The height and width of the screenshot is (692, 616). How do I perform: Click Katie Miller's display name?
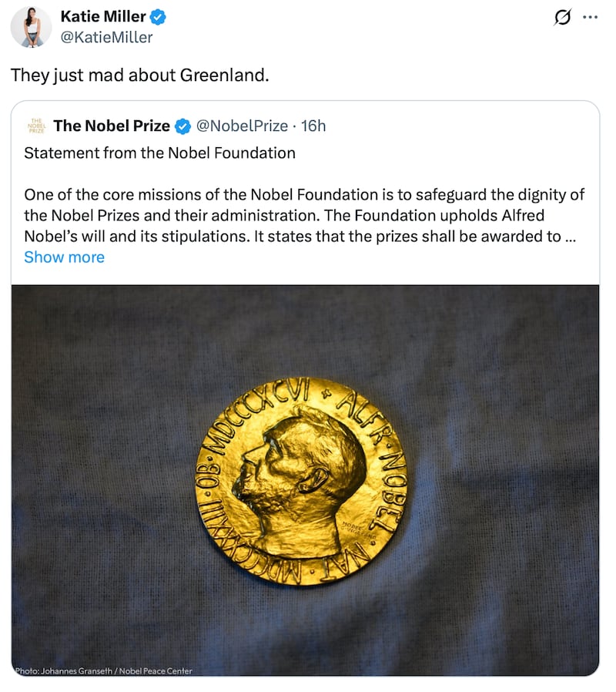click(104, 16)
